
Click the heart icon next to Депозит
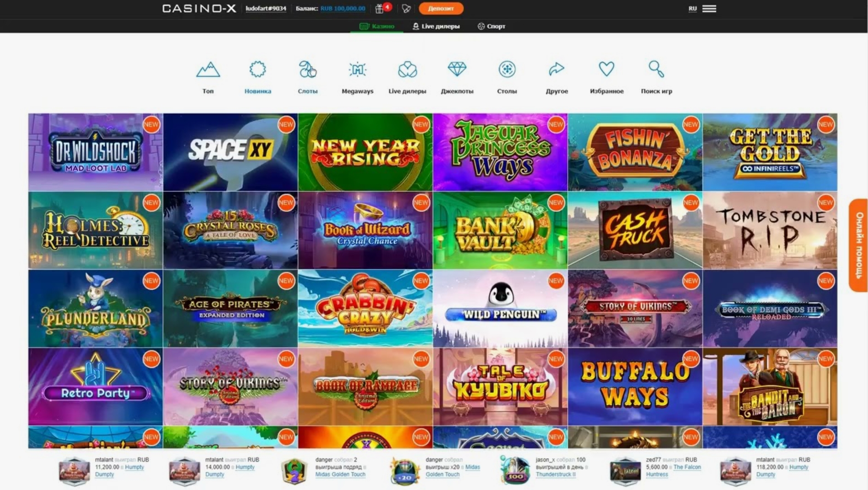click(x=406, y=8)
